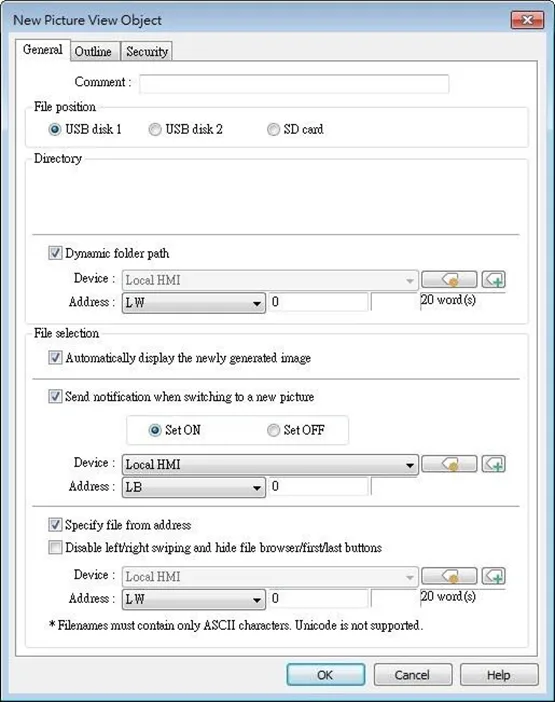
Task: Open notification Device Local HMI dropdown
Action: pos(270,465)
